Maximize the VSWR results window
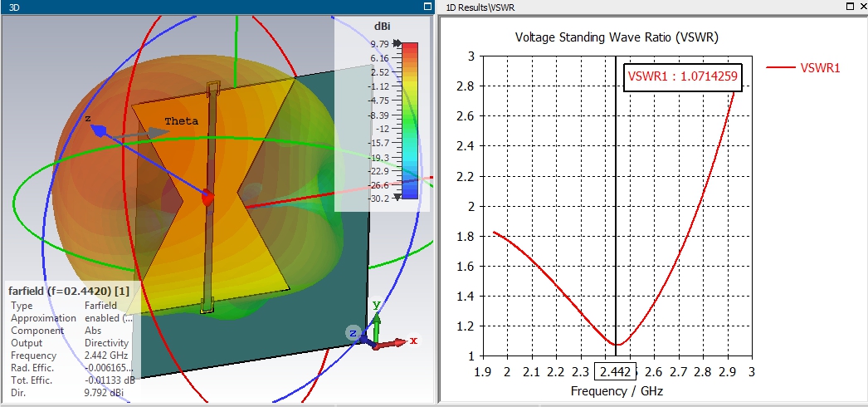Viewport: 868px width, 407px height. pyautogui.click(x=851, y=7)
